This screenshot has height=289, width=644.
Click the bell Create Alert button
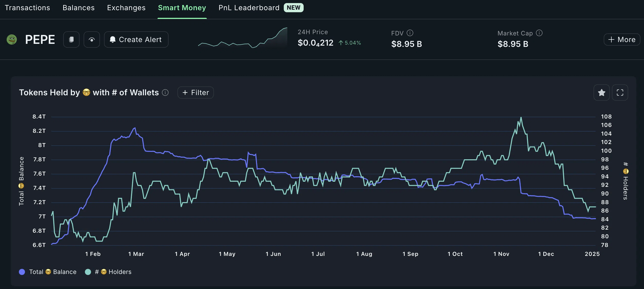pos(136,40)
